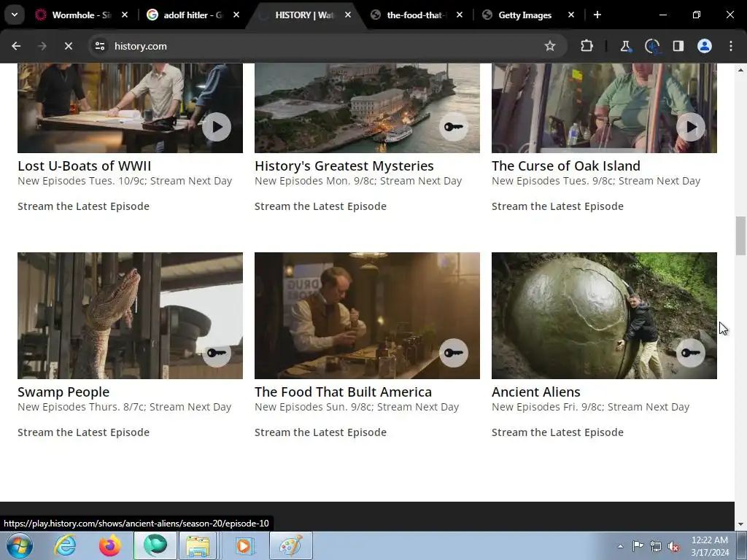Viewport: 747px width, 560px height.
Task: Click the green globe browser taskbar icon
Action: 155,545
